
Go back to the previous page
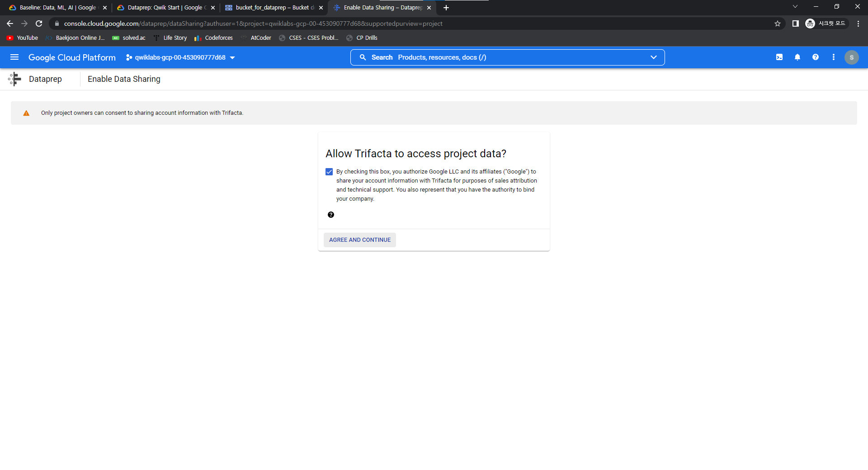(10, 23)
